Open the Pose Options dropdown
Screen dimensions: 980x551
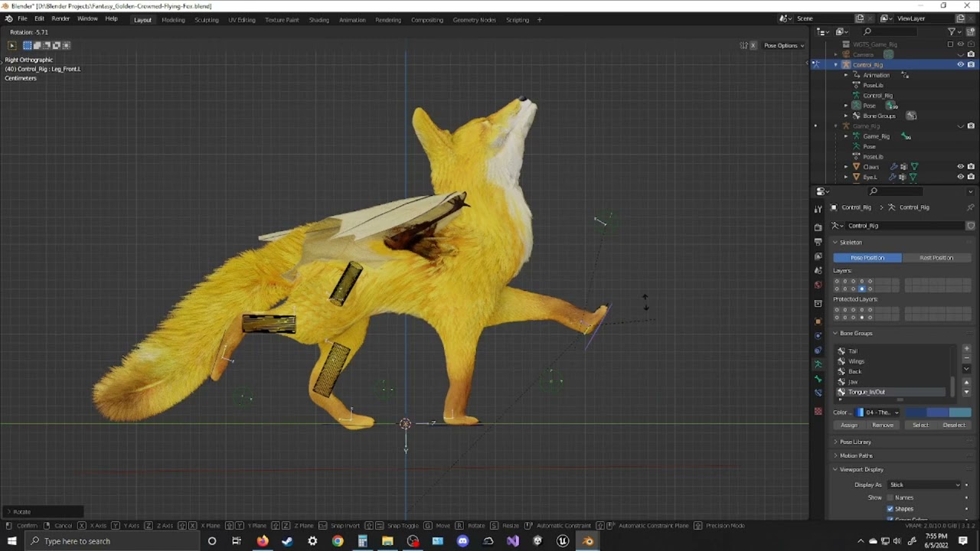pos(784,45)
